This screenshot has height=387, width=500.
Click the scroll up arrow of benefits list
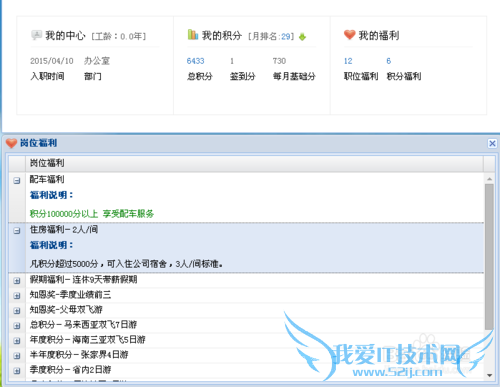tap(489, 179)
